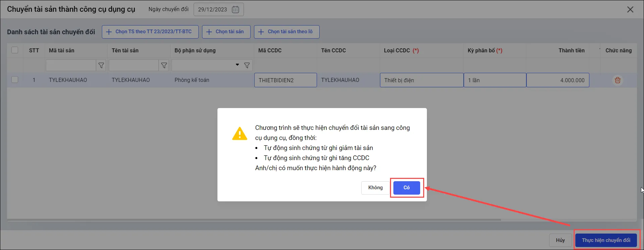644x250 pixels.
Task: Click TYLEKHAUHAO in Tên CCDC column
Action: pyautogui.click(x=340, y=80)
